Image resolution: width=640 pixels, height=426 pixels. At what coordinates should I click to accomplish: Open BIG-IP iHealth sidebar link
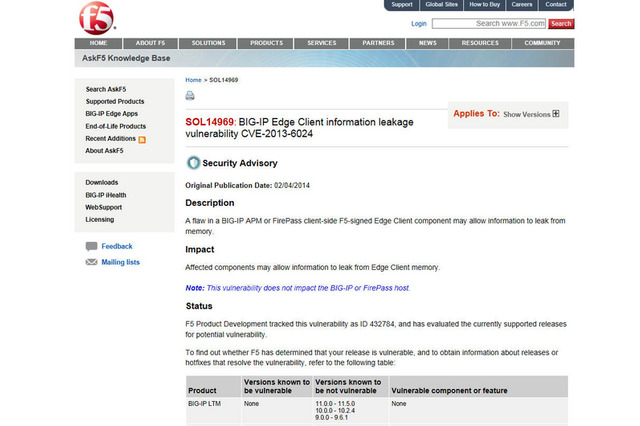pyautogui.click(x=106, y=195)
